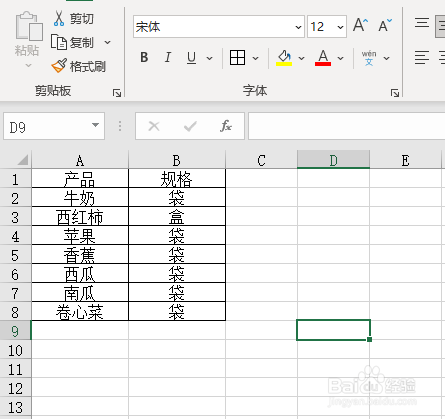Viewport: 445px width, 419px height.
Task: Apply cell borders icon
Action: click(x=237, y=57)
